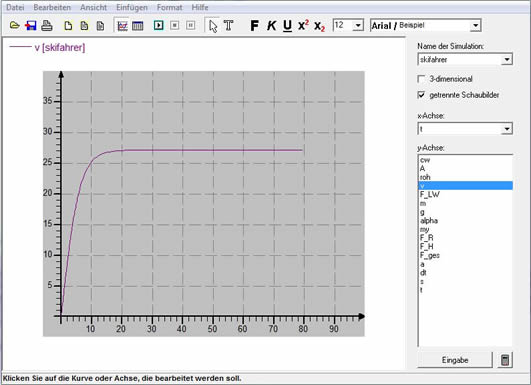Open the Datei menu

(x=15, y=7)
